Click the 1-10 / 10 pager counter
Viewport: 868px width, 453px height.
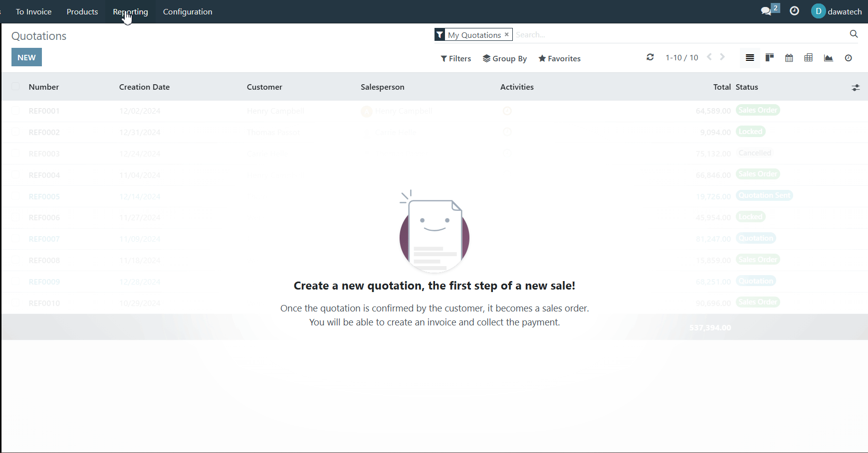pos(681,58)
